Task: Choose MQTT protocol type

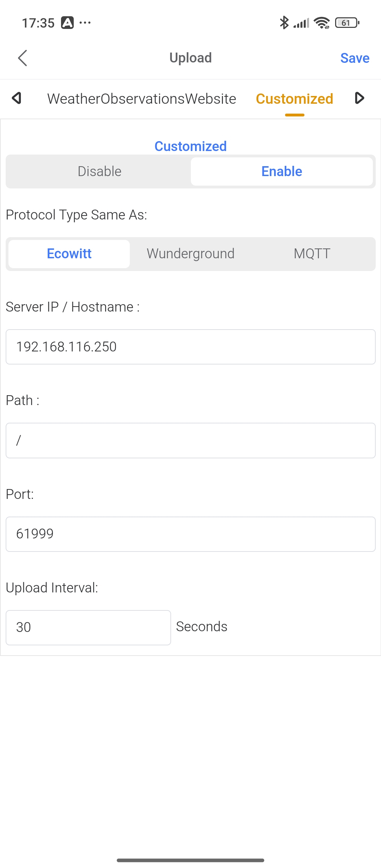Action: pos(312,254)
